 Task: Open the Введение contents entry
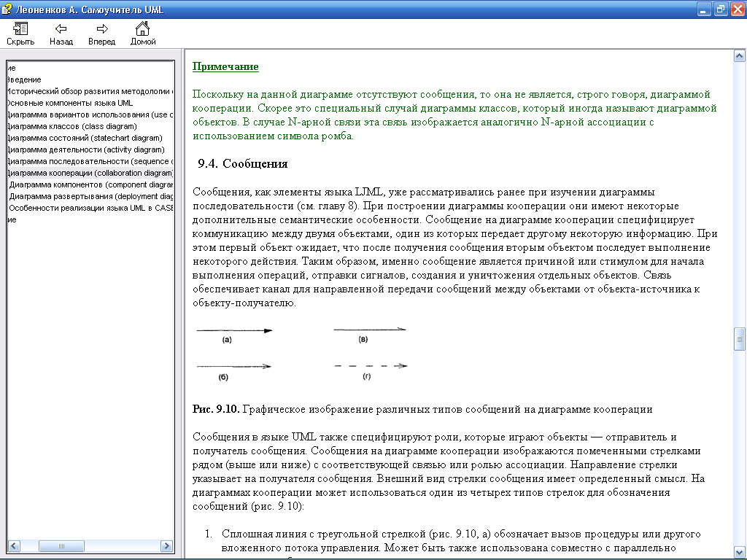click(x=24, y=79)
